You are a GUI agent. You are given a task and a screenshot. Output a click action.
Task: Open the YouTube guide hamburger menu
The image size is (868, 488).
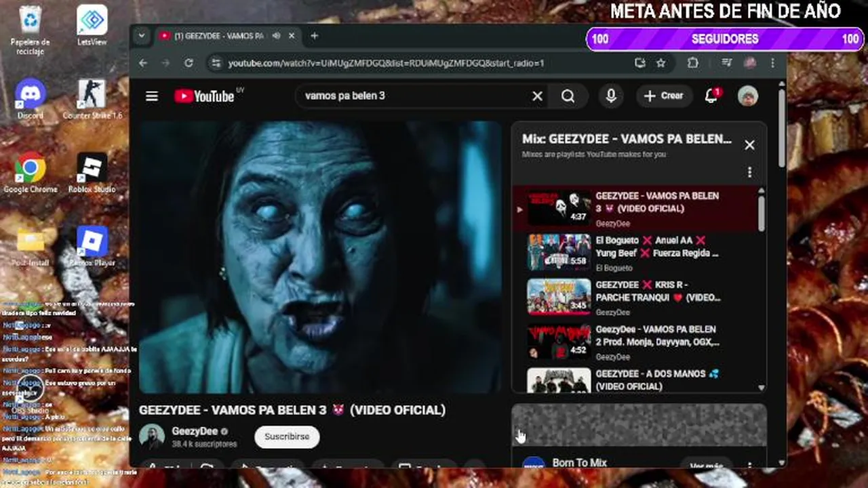tap(152, 96)
